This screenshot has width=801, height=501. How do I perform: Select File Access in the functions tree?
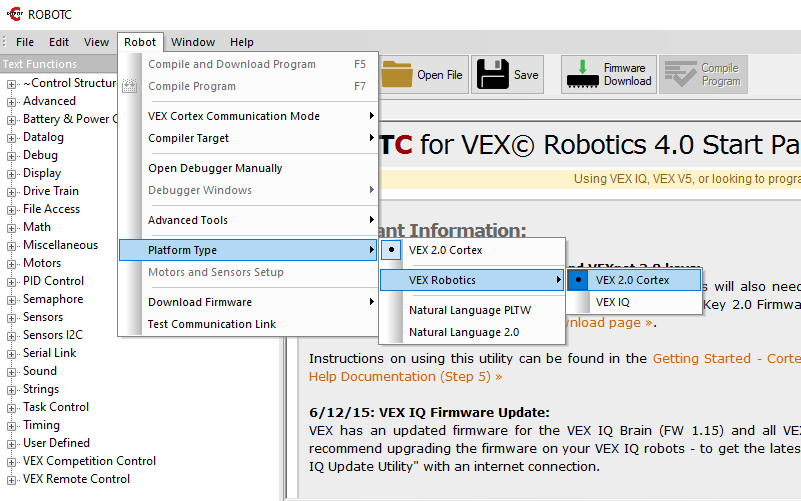pos(51,209)
